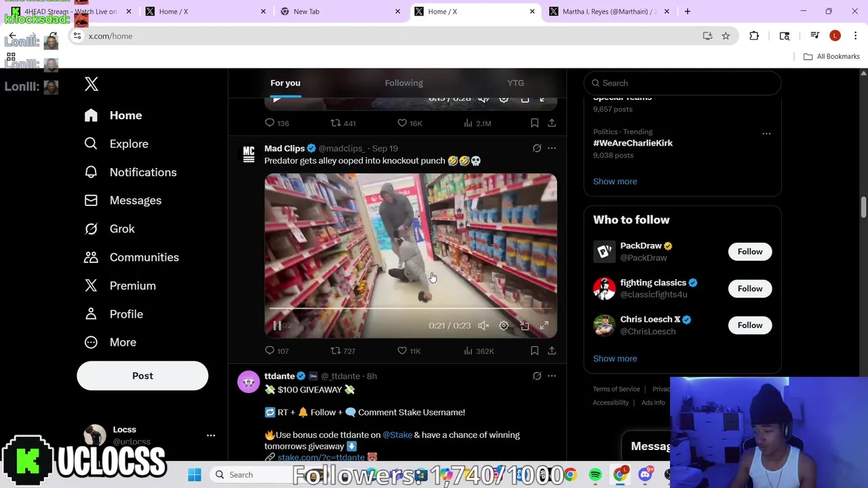Unmute the Mad Clips video
The image size is (868, 488).
click(x=484, y=326)
